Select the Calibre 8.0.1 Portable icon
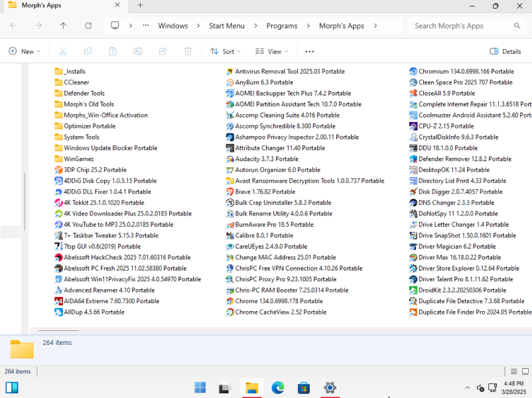 [230, 235]
